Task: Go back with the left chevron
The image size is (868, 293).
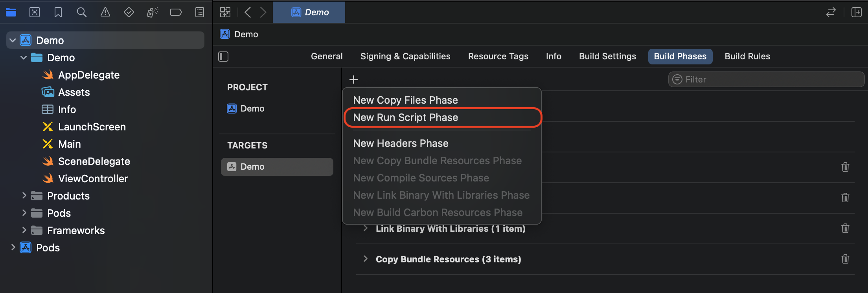Action: click(248, 12)
